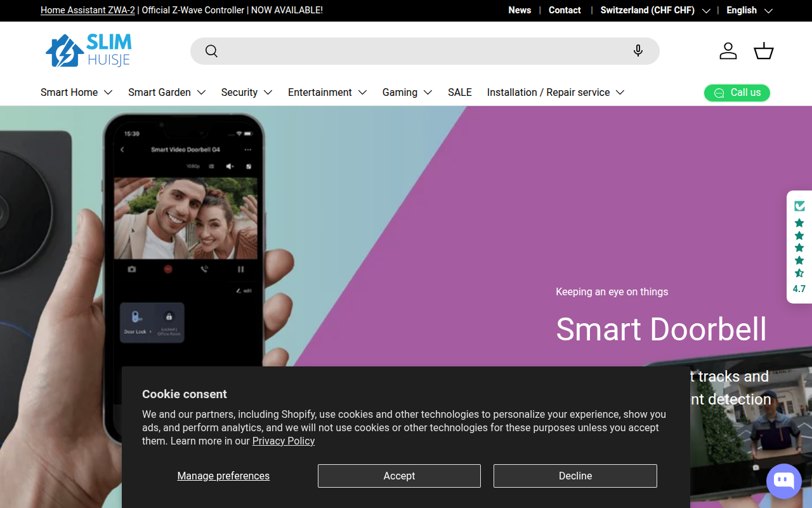
Task: Click the search magnifier icon
Action: [212, 51]
